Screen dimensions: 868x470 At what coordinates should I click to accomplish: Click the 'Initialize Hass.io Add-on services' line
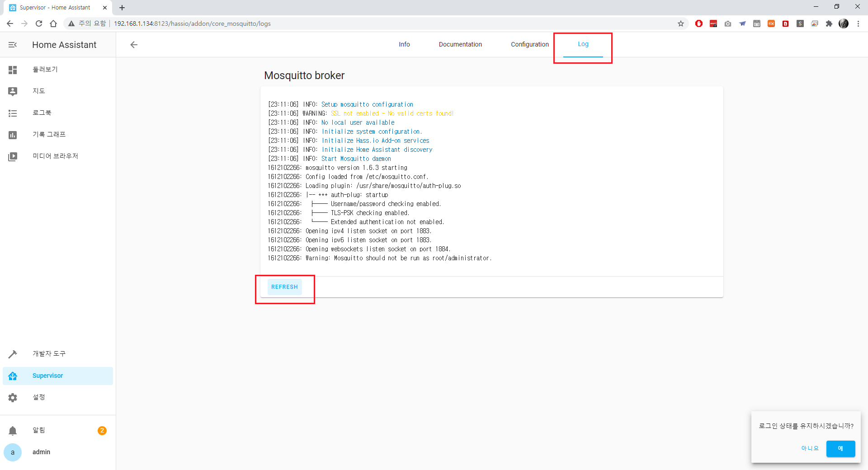tap(349, 141)
